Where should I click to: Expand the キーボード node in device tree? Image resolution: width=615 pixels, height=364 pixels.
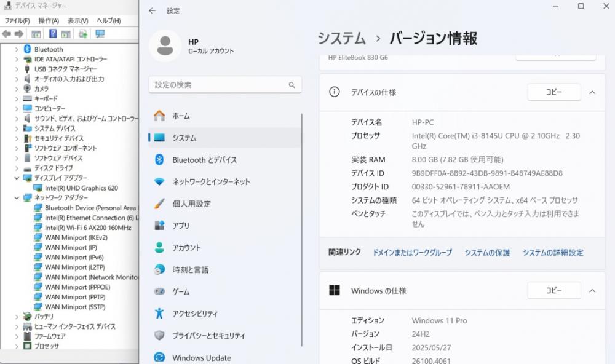click(x=17, y=99)
